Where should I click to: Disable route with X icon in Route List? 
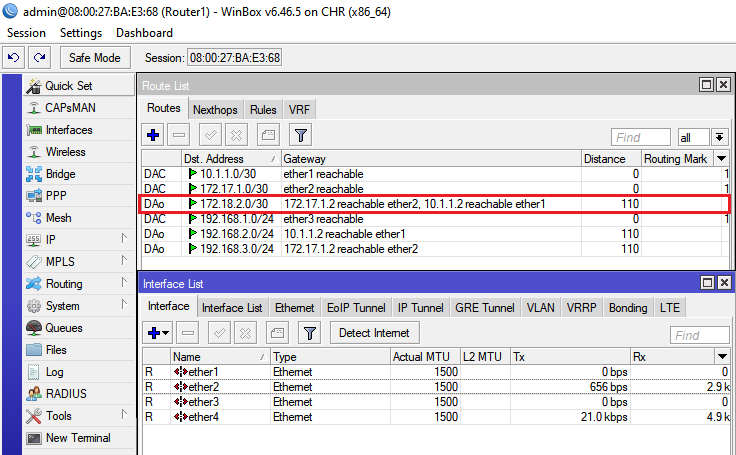(236, 135)
